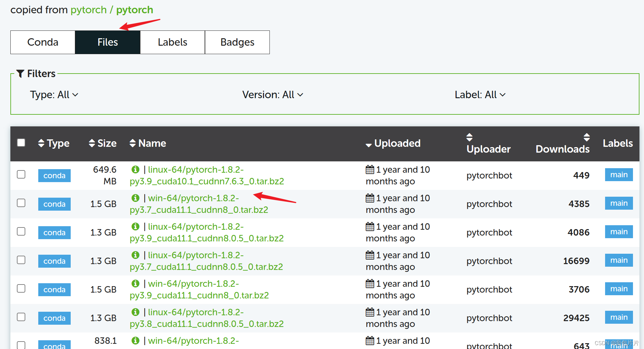Viewport: 644px width, 349px height.
Task: Check the box for linux-64 py3.8_cuda11.1 file
Action: click(21, 317)
